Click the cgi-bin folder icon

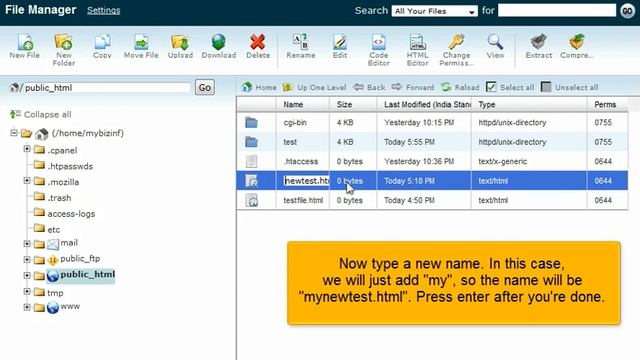coord(251,122)
